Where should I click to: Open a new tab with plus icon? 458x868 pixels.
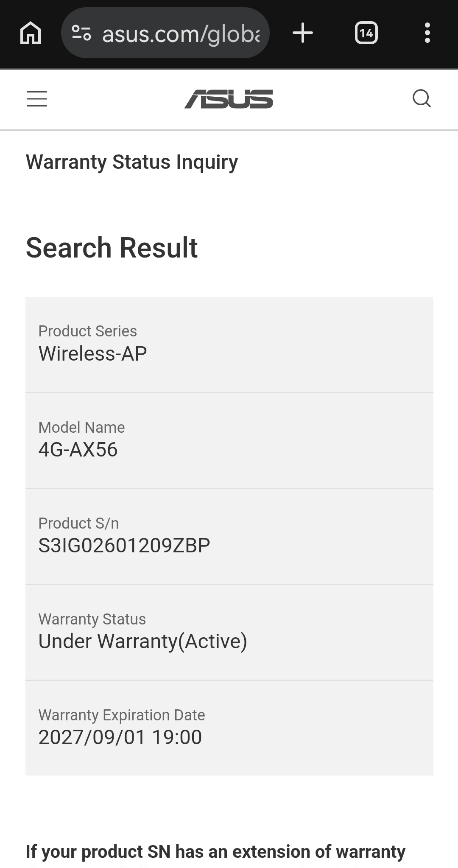303,33
